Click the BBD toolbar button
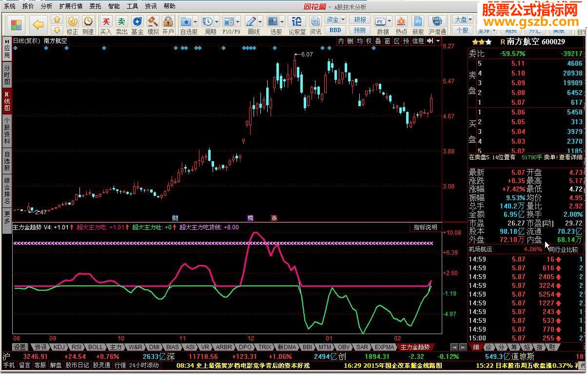Image resolution: width=588 pixels, height=375 pixels. click(335, 30)
